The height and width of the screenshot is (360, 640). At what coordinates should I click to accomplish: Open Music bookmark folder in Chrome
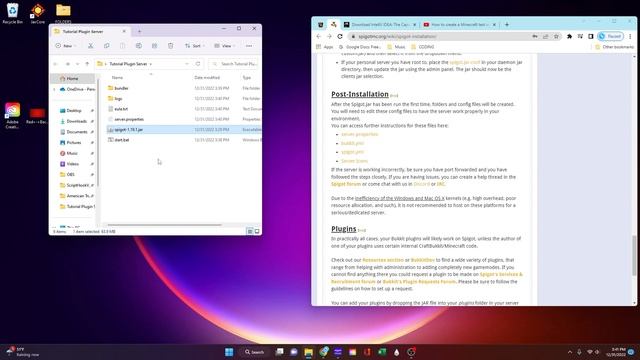tap(396, 47)
